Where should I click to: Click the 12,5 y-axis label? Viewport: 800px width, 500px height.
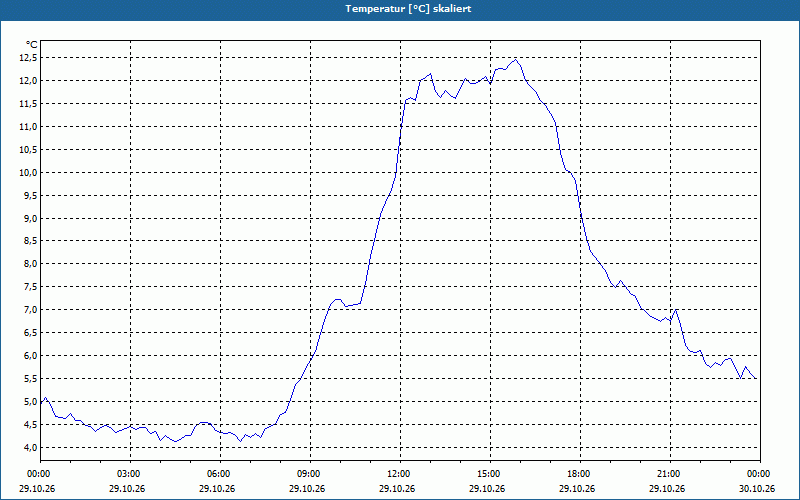[x=29, y=58]
